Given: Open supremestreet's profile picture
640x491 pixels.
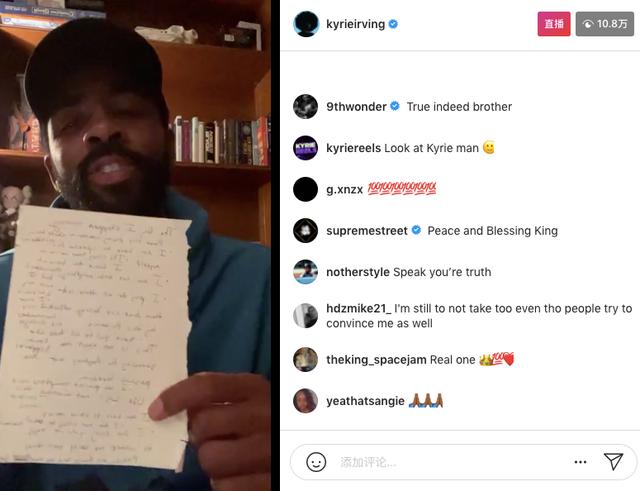Looking at the screenshot, I should (305, 231).
